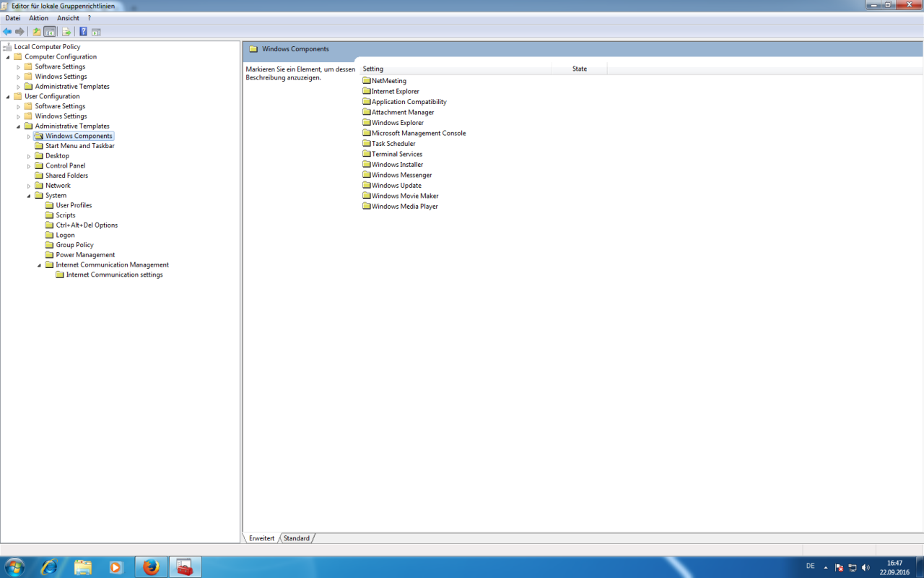Select Logon under System

pyautogui.click(x=65, y=235)
